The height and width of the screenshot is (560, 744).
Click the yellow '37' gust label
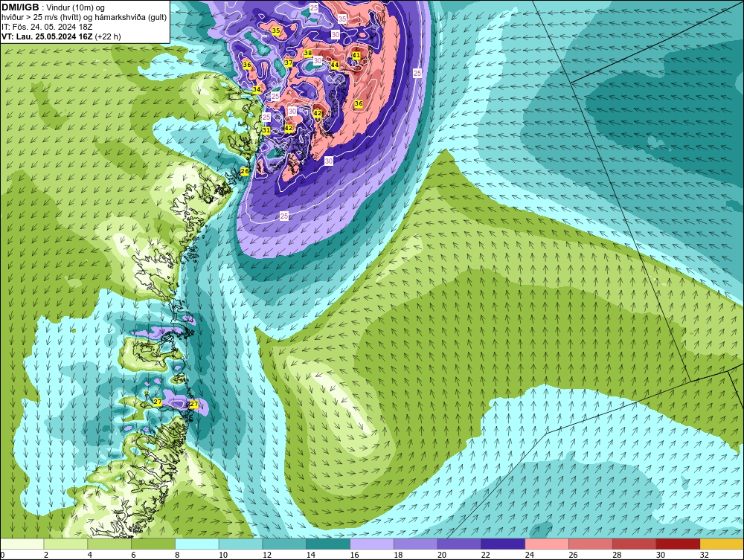pyautogui.click(x=289, y=62)
